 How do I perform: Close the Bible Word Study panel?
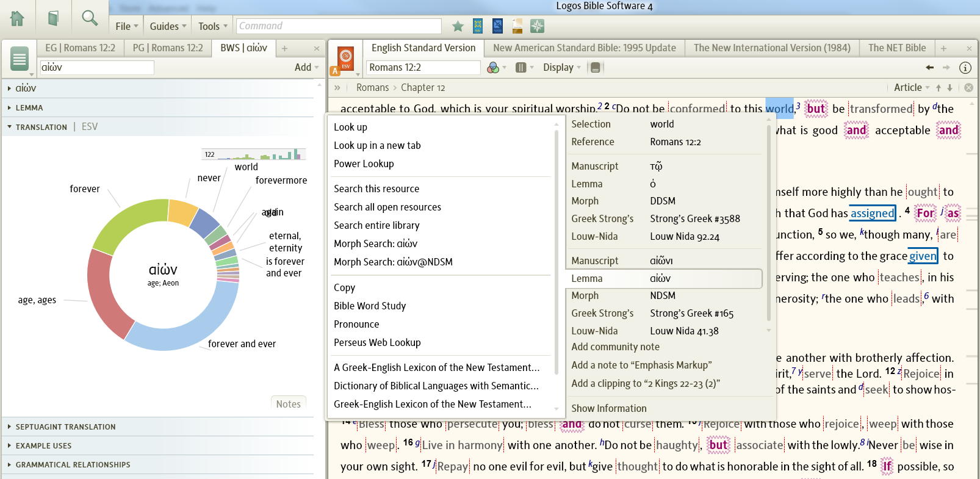pos(317,48)
